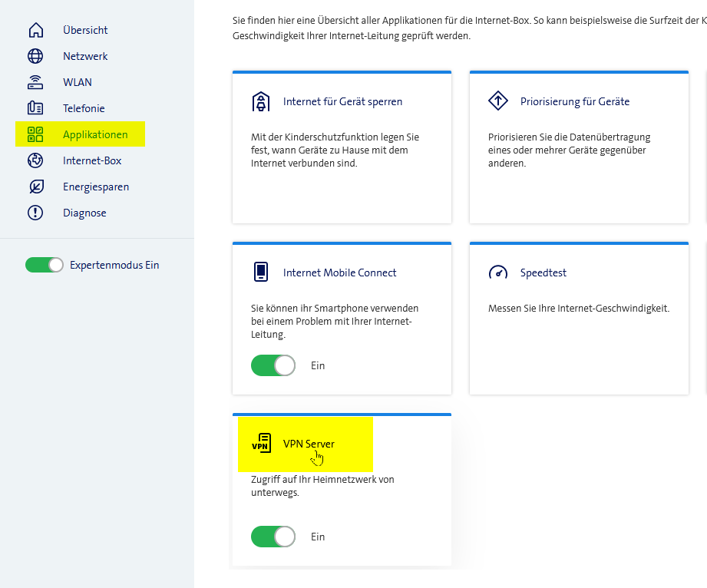The image size is (707, 588).
Task: Disable the Internet Mobile Connect toggle
Action: click(273, 365)
